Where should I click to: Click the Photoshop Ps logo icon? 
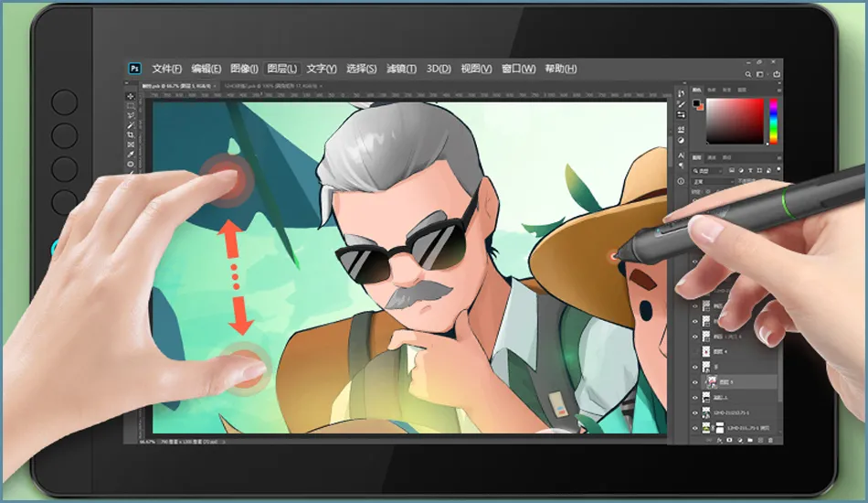[x=135, y=69]
